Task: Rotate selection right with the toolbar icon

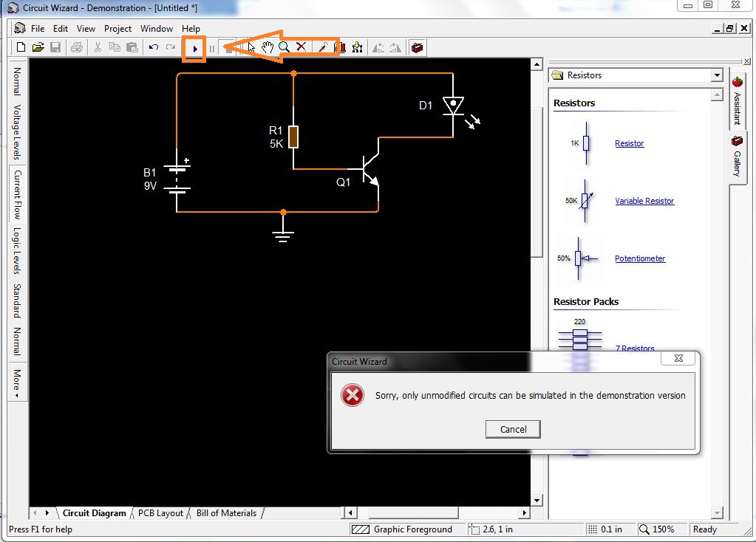Action: pyautogui.click(x=395, y=47)
